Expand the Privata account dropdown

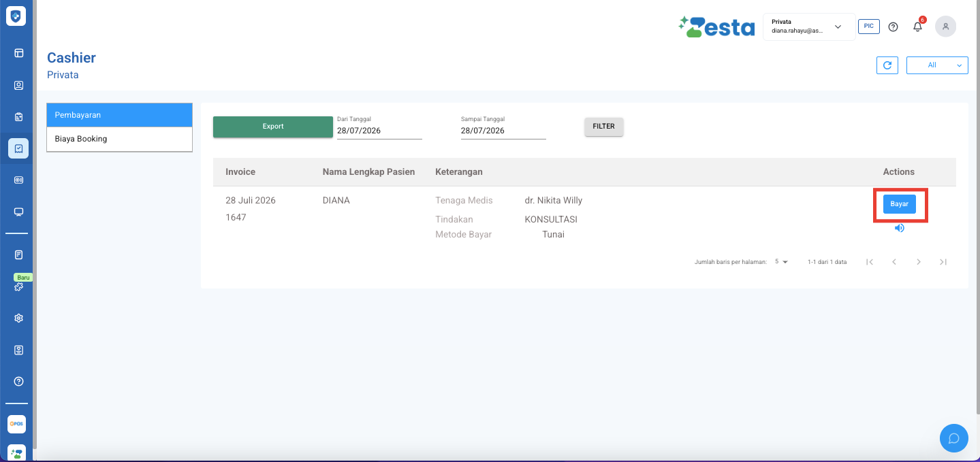click(809, 27)
